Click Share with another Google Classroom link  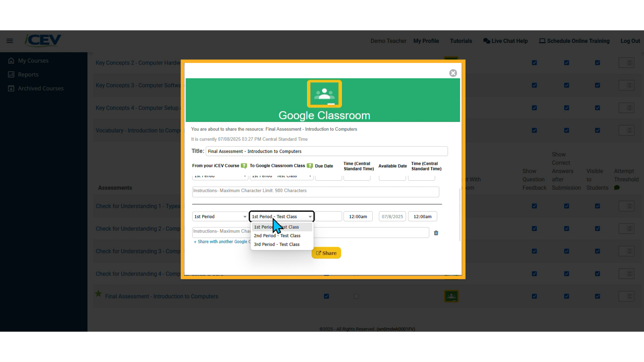(x=222, y=242)
